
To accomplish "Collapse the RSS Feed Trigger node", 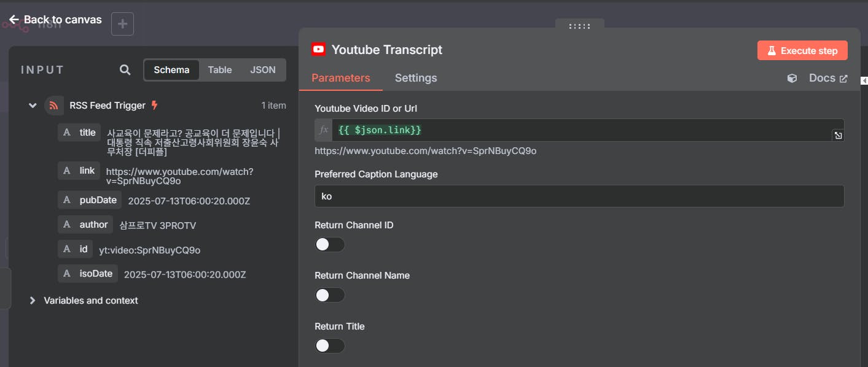I will click(x=33, y=106).
